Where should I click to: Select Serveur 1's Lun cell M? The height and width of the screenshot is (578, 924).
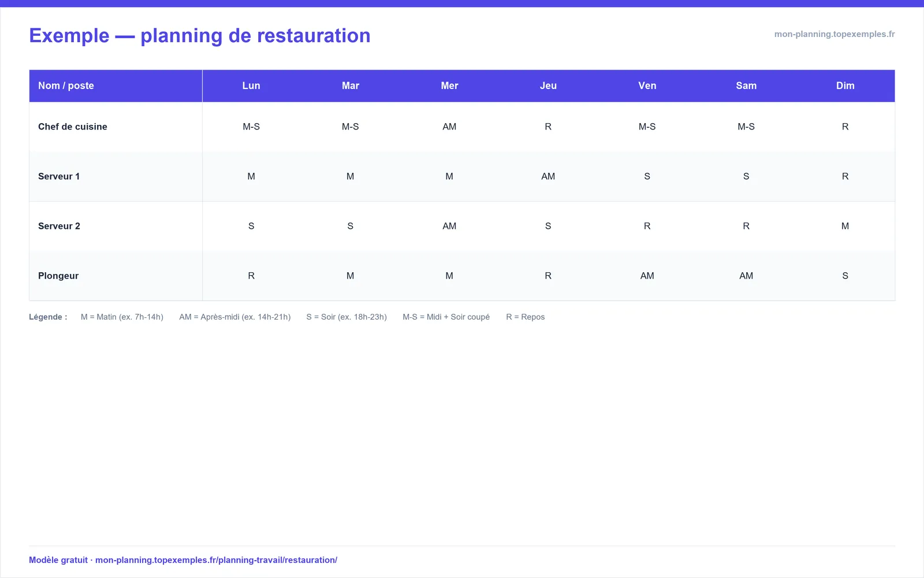pos(251,176)
